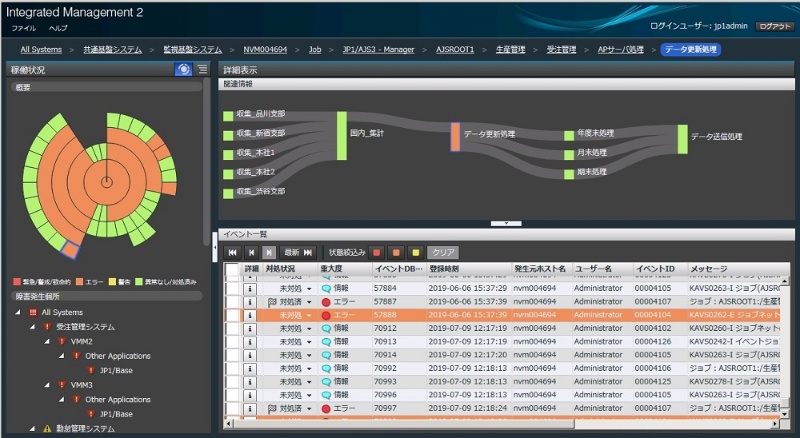The height and width of the screenshot is (438, 800).
Task: Click the ログアウト button
Action: [x=775, y=26]
